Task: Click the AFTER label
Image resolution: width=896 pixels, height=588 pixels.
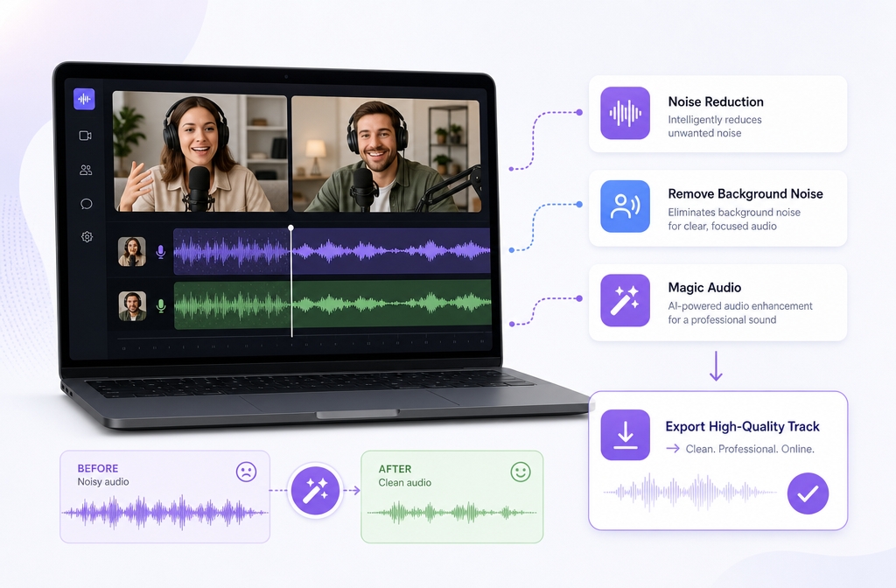Action: pos(395,469)
